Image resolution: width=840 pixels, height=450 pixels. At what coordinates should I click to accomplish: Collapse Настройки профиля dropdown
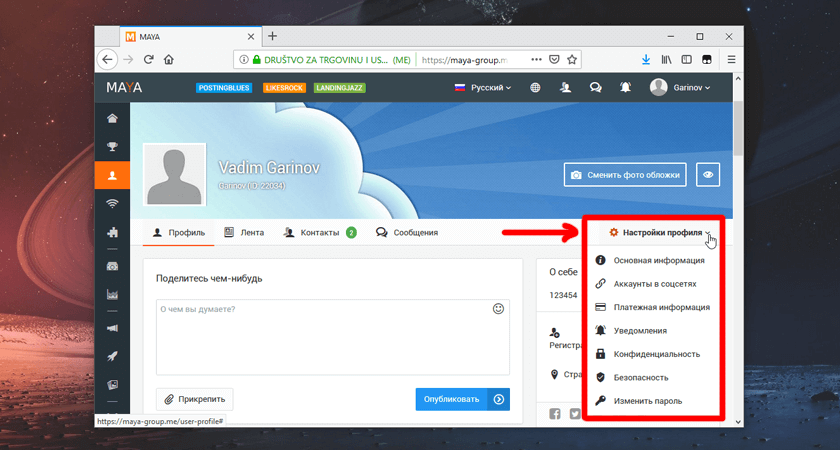pos(660,232)
